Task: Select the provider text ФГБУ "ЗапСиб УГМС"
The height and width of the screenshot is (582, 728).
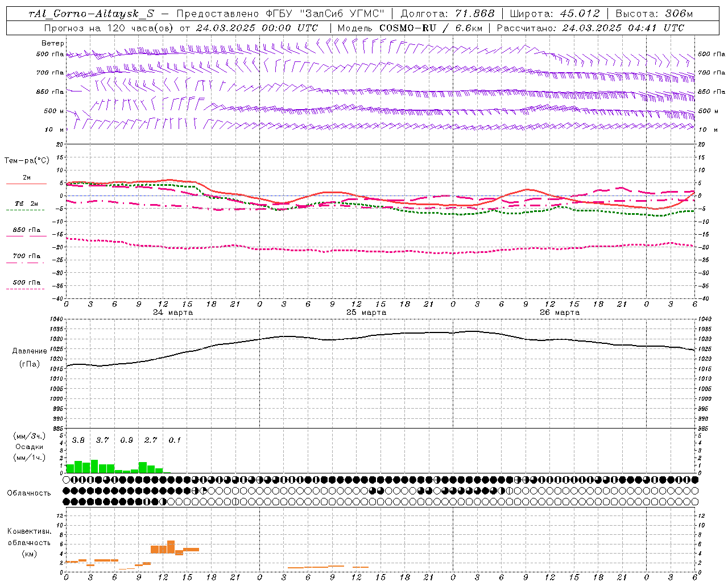Action: pos(325,14)
